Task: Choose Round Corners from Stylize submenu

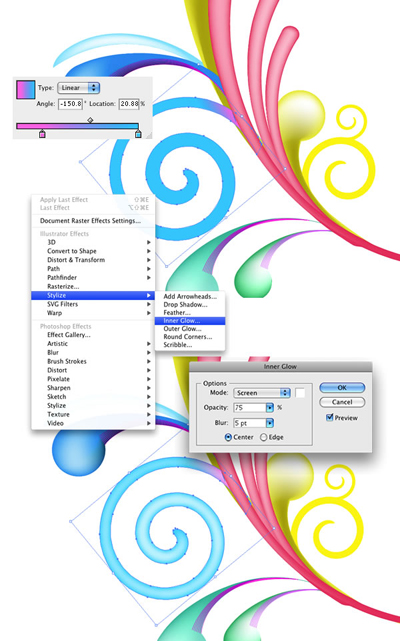Action: click(190, 337)
